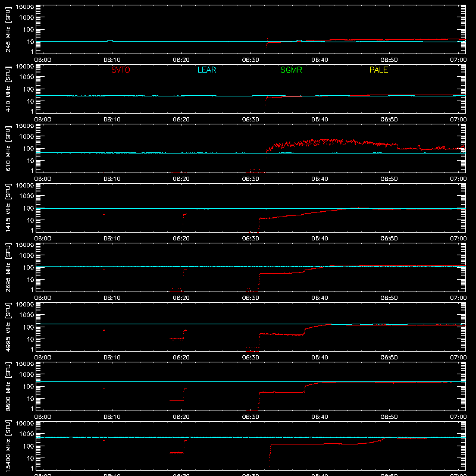Click the 06:00 time label under 8800 MHz plot
This screenshot has height=476, width=476.
(43, 417)
